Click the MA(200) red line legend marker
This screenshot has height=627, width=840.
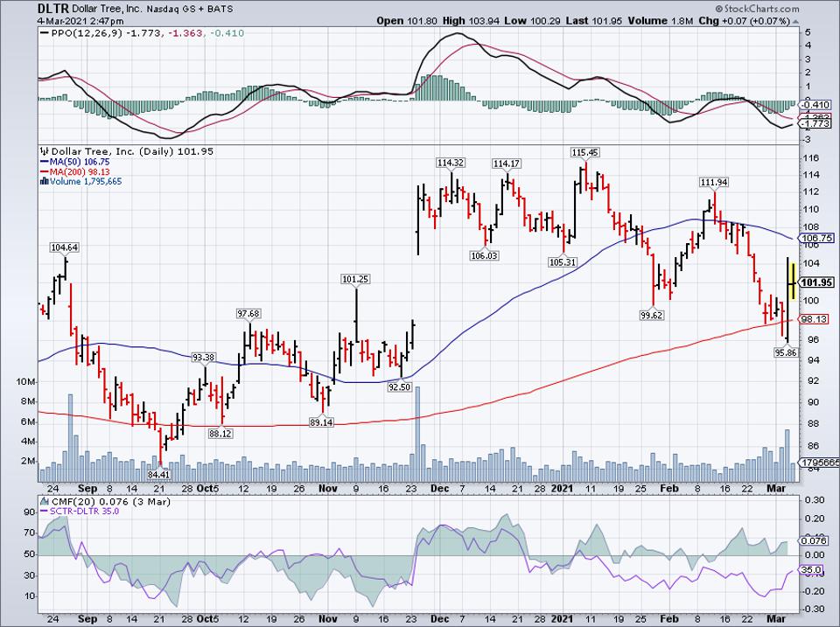coord(43,171)
